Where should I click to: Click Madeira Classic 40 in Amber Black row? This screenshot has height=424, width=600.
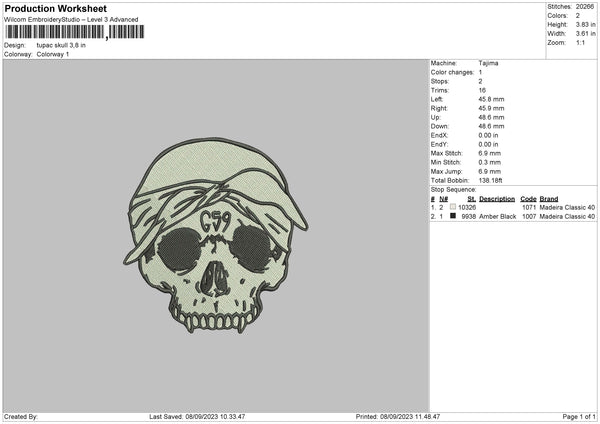(567, 216)
